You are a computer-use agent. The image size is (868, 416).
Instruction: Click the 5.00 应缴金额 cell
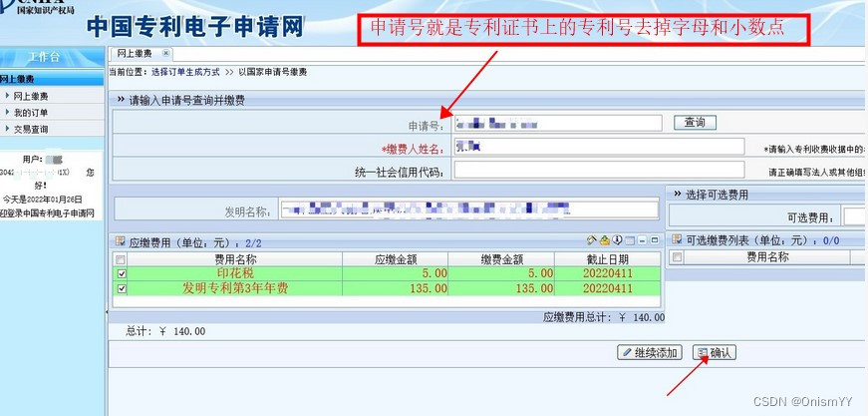coord(396,273)
